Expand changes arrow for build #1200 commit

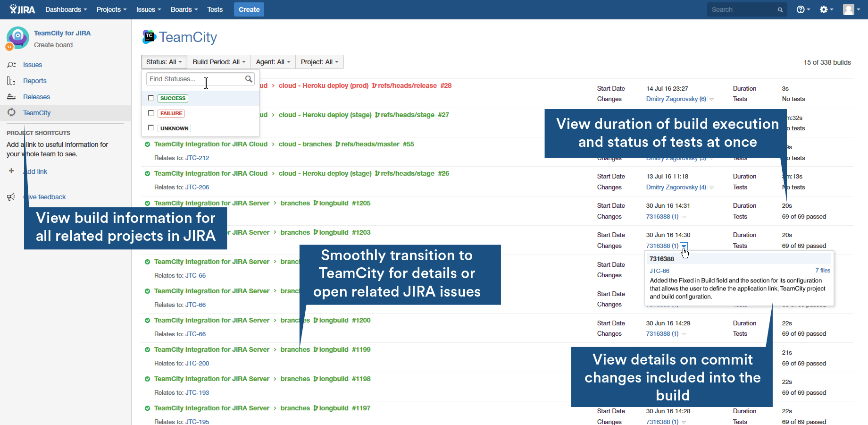684,334
